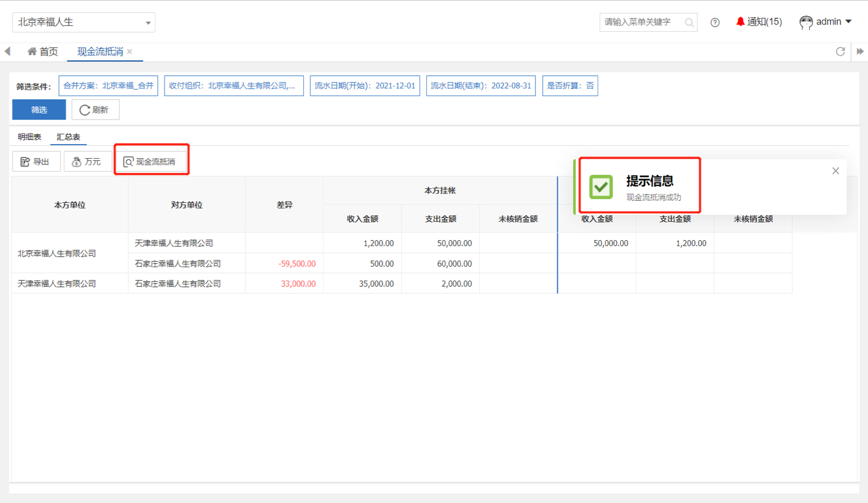
Task: Click the blue 筛选 button
Action: coord(39,110)
